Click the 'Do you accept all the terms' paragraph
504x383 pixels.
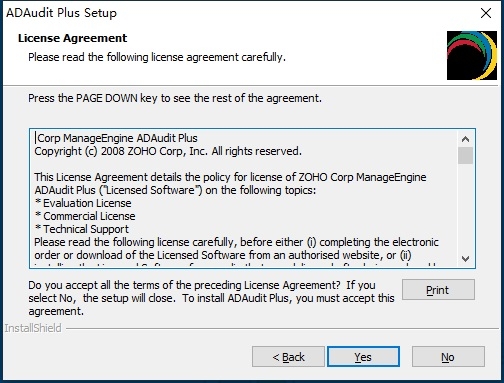tap(211, 298)
